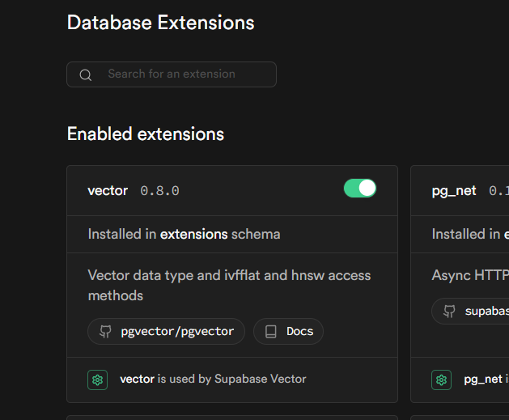This screenshot has height=420, width=509.
Task: Click the magnifier icon in the search box
Action: (85, 74)
